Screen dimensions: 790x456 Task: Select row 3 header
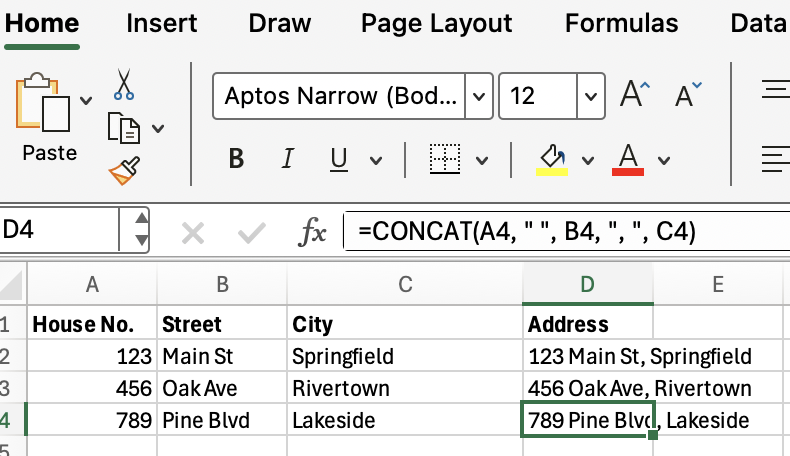click(x=12, y=388)
